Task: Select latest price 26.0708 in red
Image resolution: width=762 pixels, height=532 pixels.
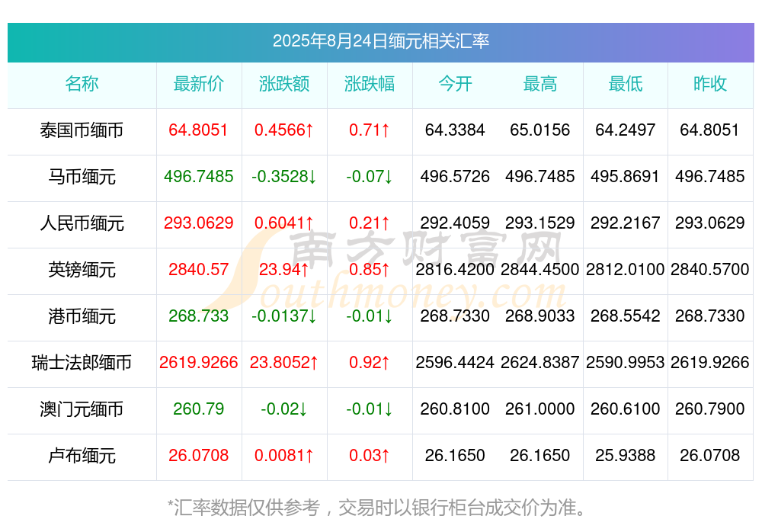Action: (x=199, y=455)
